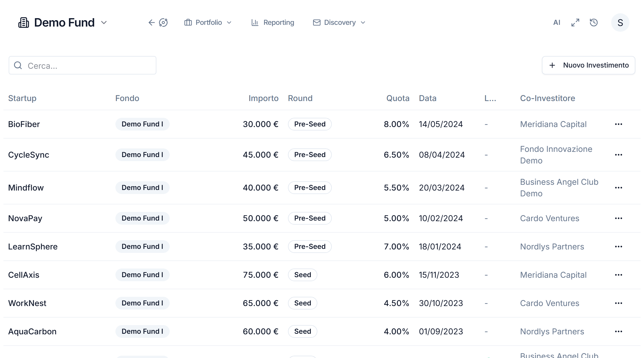Expand the Demo Fund selector chevron
The width and height of the screenshot is (644, 358).
point(104,23)
